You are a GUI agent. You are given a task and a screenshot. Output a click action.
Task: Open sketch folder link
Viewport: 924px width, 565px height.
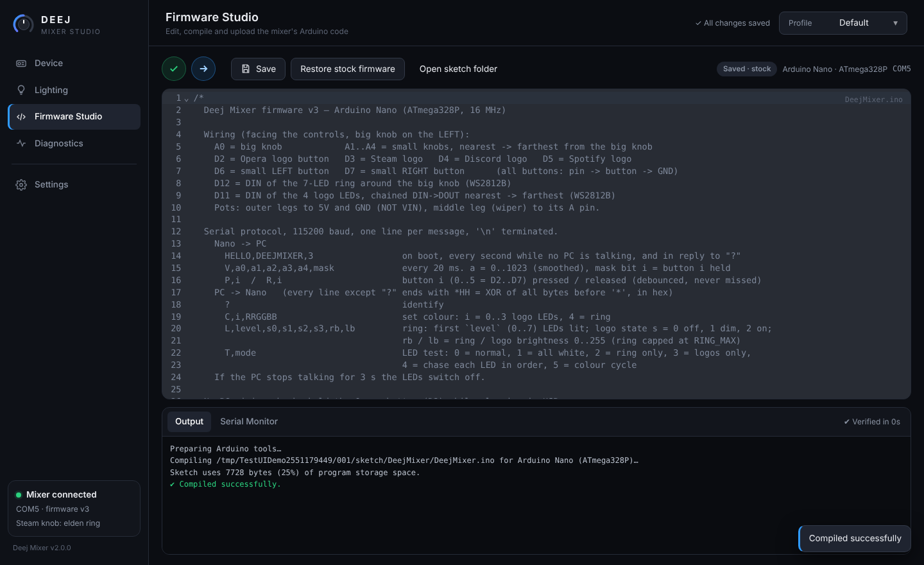pos(458,69)
